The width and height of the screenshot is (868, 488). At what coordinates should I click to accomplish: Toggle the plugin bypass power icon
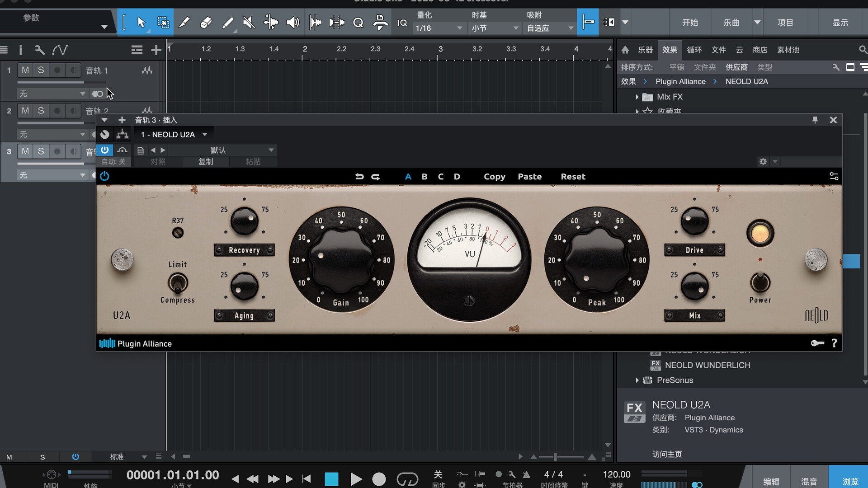point(104,176)
